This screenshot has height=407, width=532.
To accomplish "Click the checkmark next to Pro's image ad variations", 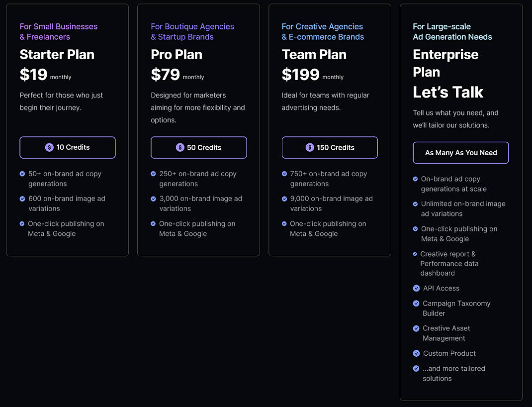I will [x=153, y=199].
